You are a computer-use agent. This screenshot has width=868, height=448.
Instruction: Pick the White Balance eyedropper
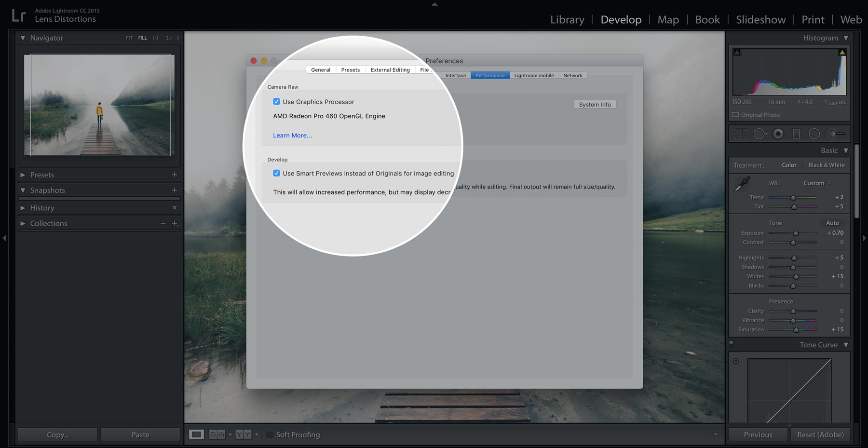(742, 184)
